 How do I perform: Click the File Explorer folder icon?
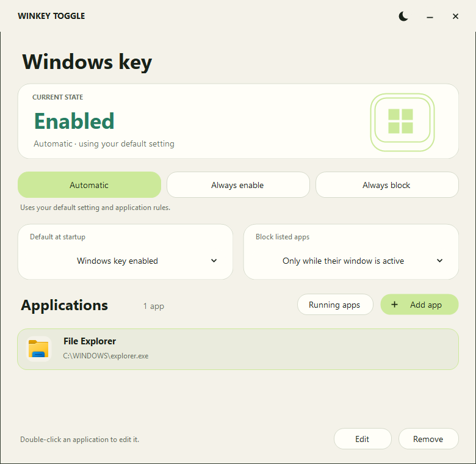click(x=38, y=349)
